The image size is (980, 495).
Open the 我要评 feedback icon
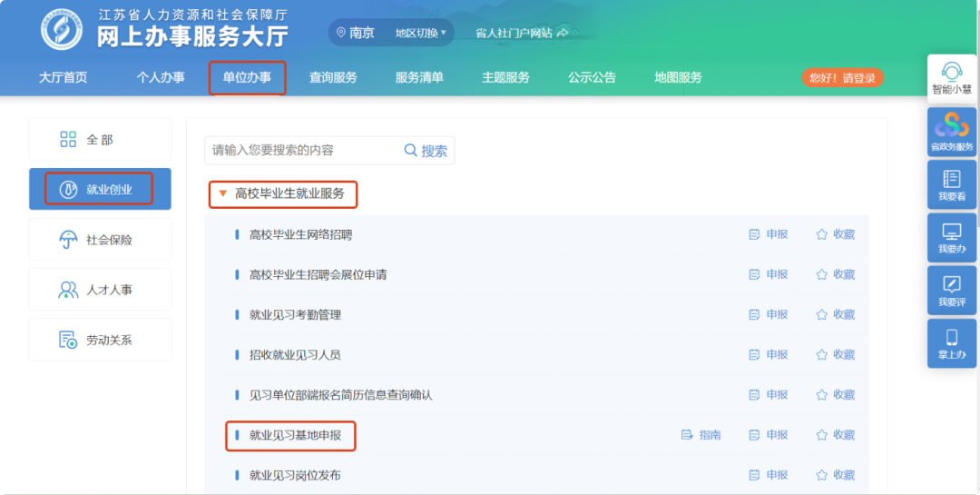coord(952,290)
